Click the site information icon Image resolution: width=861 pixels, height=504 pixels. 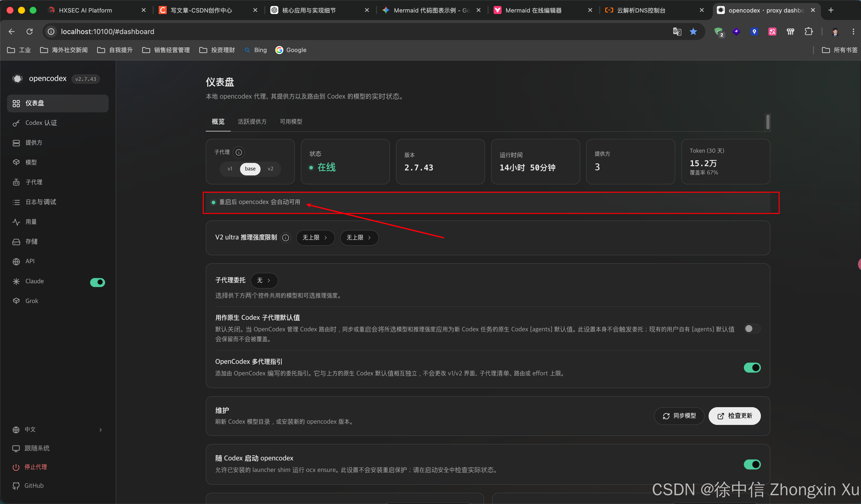51,32
